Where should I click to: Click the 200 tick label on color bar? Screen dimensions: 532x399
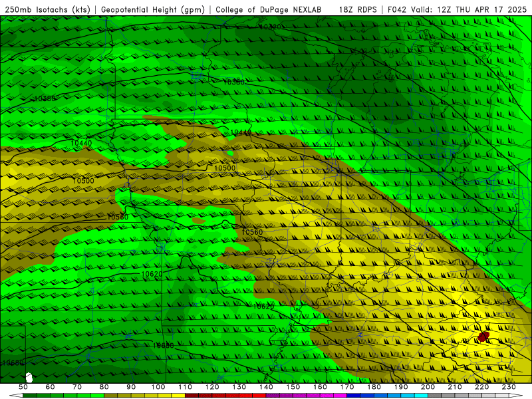click(x=428, y=387)
